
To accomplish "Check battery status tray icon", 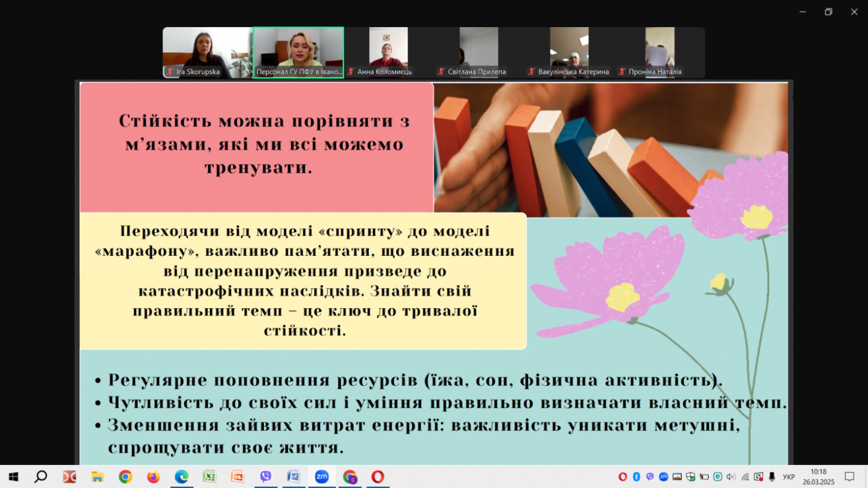I will 704,477.
